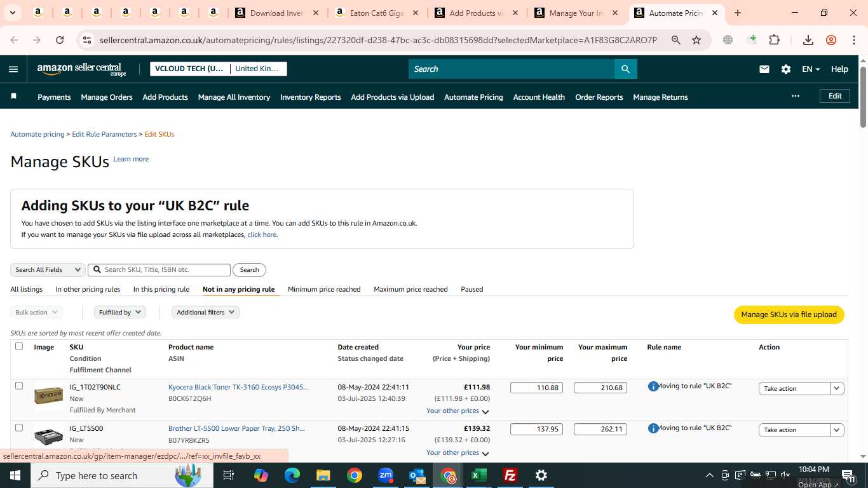Open Microsoft Edge from the taskbar
The image size is (868, 488).
[292, 475]
